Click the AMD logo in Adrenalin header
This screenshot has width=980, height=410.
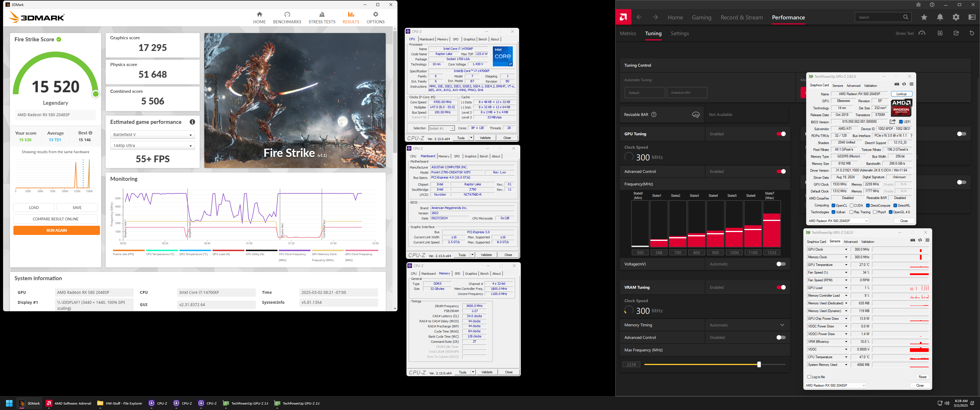pyautogui.click(x=623, y=17)
